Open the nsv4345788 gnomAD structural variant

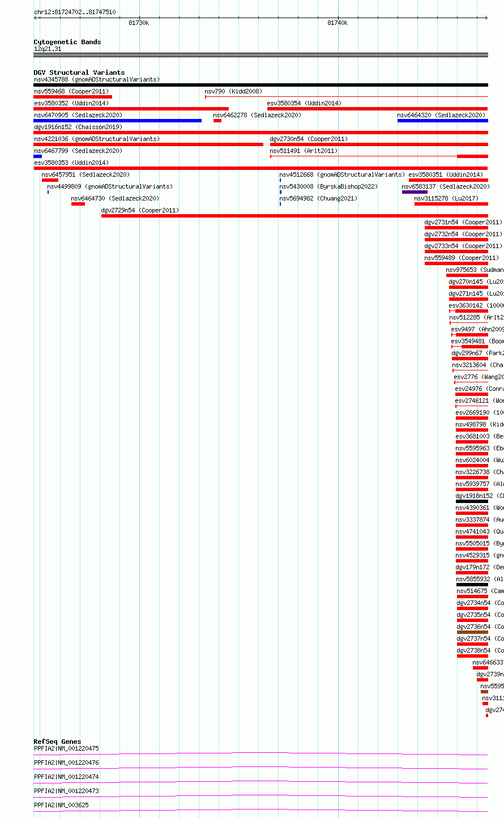[x=97, y=79]
